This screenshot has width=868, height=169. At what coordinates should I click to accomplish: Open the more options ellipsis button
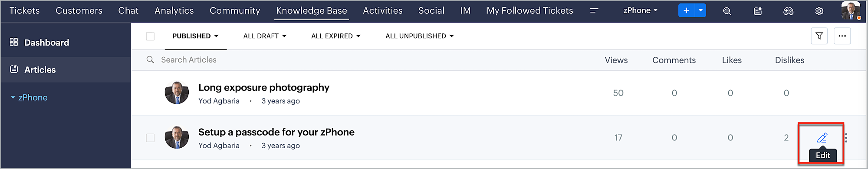(842, 36)
